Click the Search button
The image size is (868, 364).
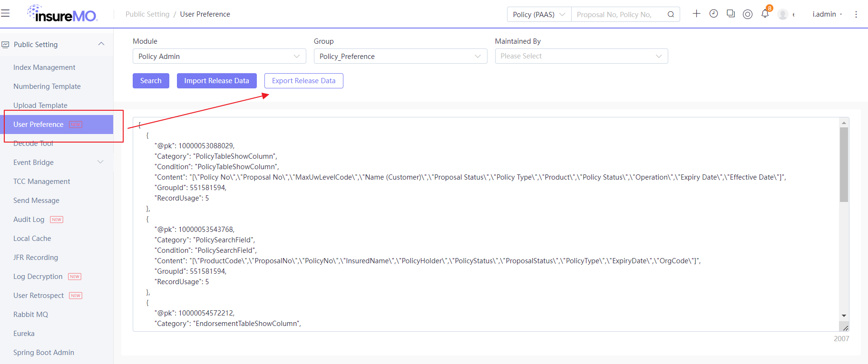click(151, 81)
